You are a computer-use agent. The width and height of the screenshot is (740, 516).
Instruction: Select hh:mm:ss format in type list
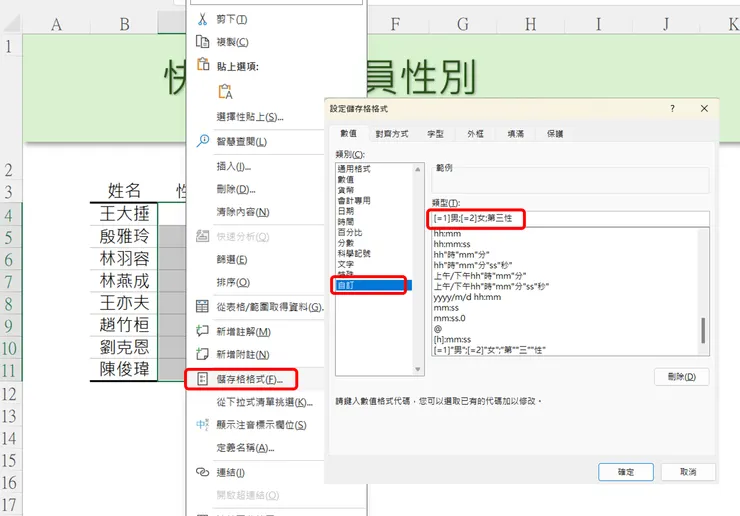pos(452,244)
